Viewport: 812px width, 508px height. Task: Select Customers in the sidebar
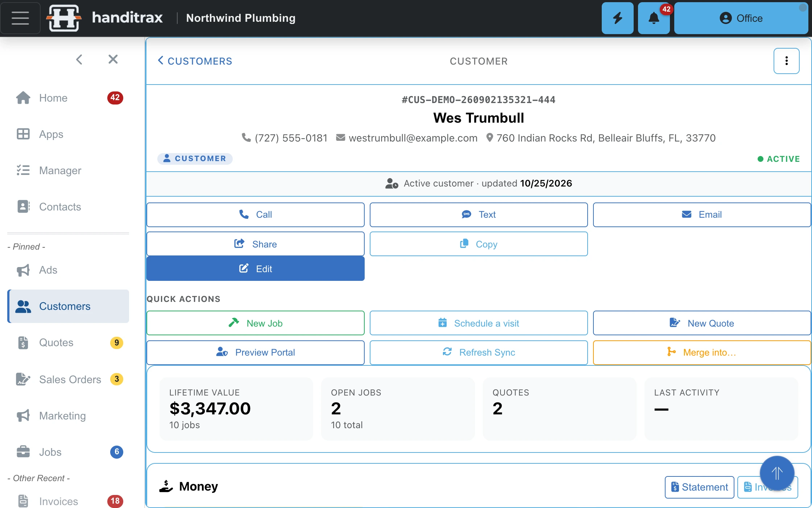click(x=68, y=306)
